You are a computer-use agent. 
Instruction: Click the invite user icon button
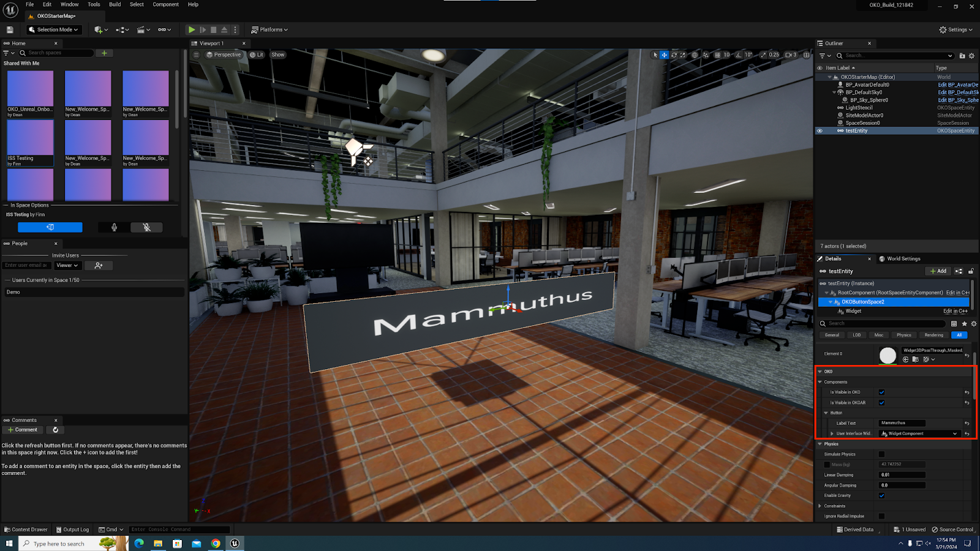99,266
